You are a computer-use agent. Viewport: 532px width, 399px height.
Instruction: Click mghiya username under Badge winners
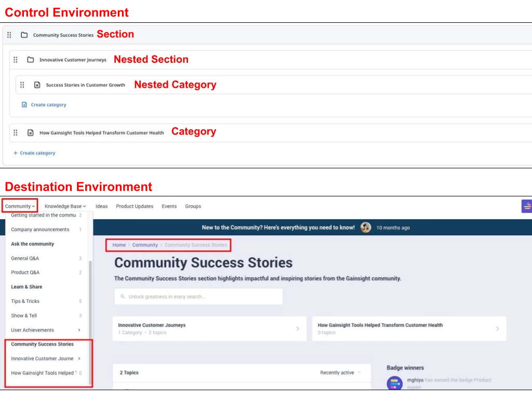coord(415,380)
